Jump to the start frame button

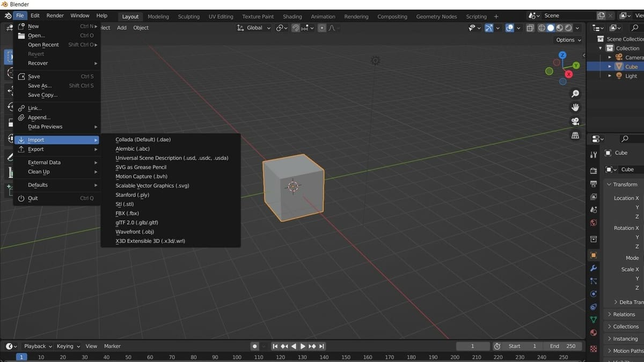275,346
